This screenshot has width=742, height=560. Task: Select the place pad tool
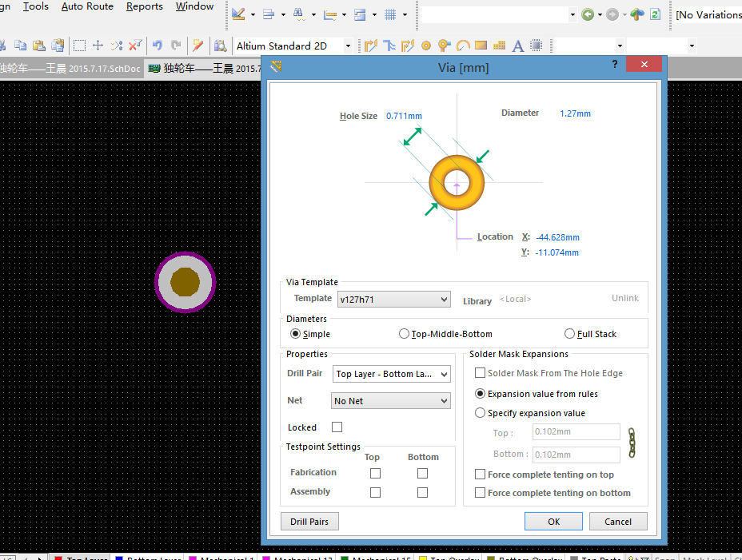pyautogui.click(x=426, y=46)
